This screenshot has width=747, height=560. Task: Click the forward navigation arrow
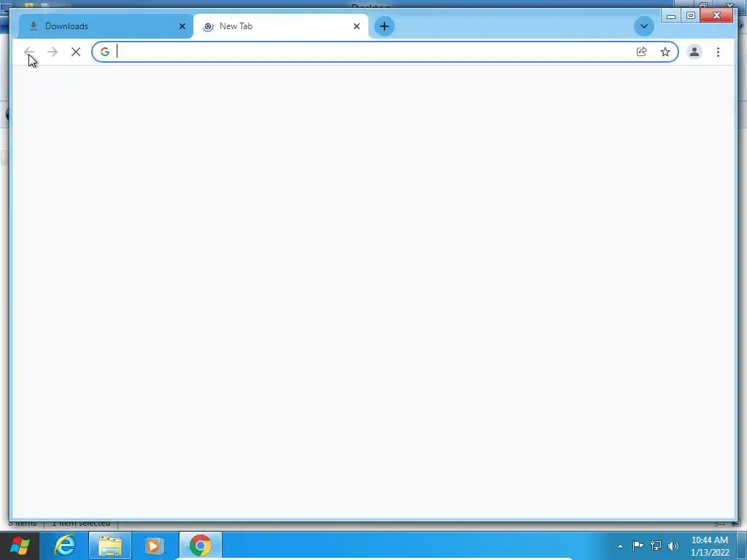53,52
